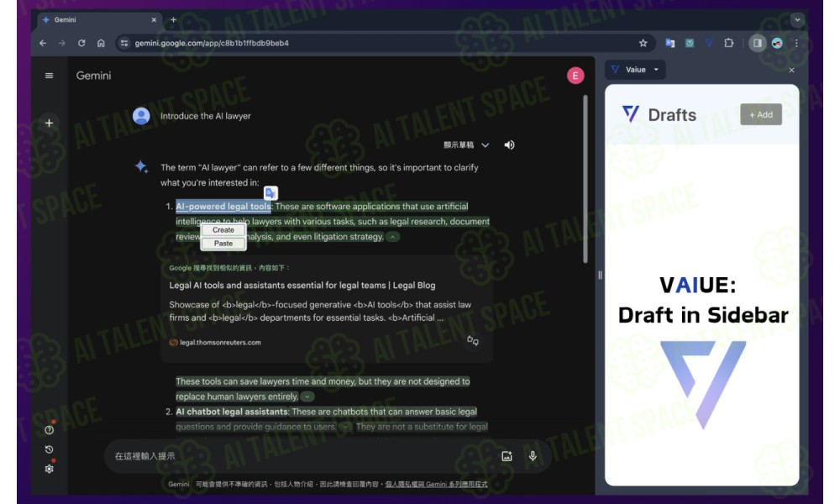Click the 'Introduce the AI lawyer' prompt
840x504 pixels.
tap(206, 116)
